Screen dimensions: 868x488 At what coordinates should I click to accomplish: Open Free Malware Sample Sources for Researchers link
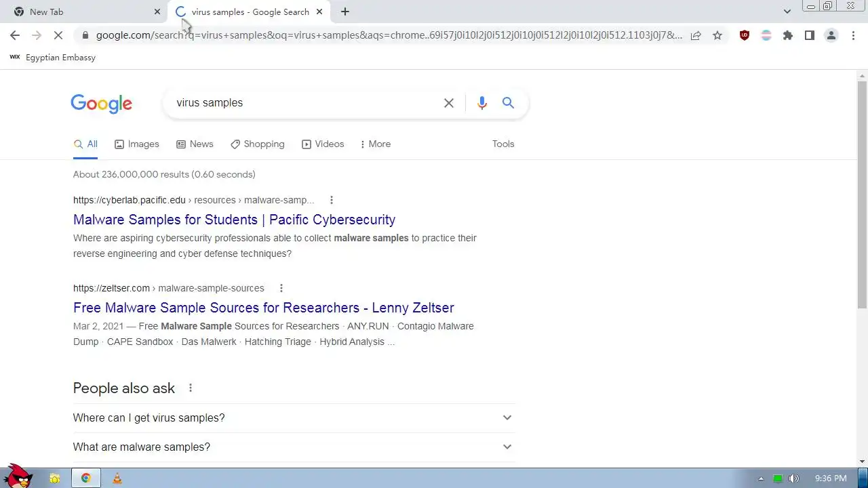coord(264,308)
